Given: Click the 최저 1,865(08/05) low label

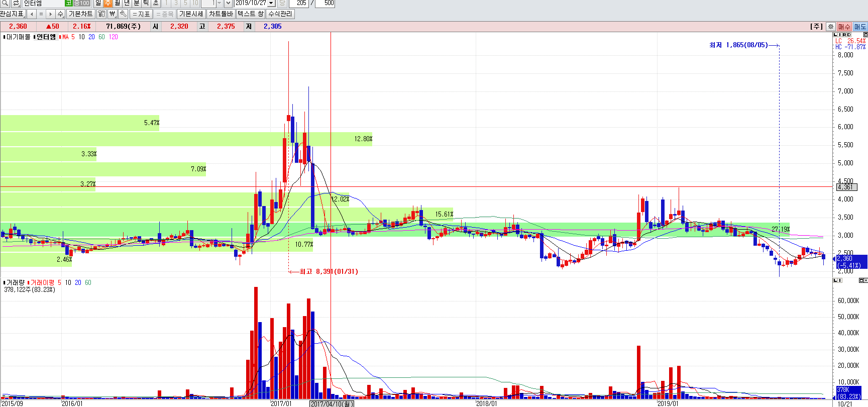Looking at the screenshot, I should [x=738, y=45].
